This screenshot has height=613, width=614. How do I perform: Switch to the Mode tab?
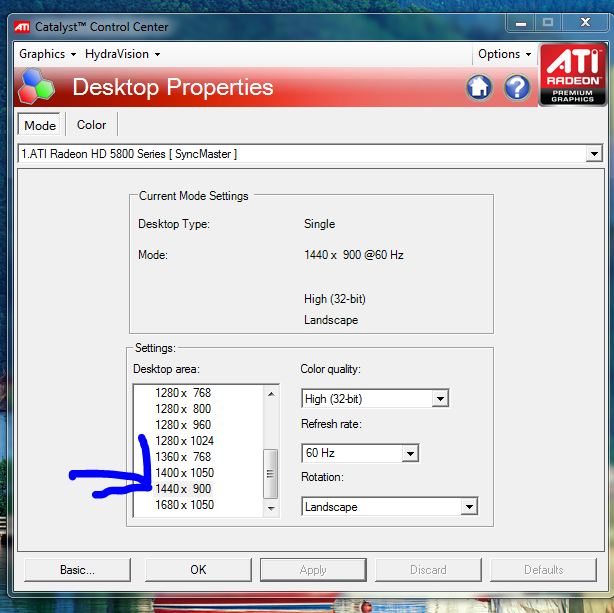click(40, 125)
